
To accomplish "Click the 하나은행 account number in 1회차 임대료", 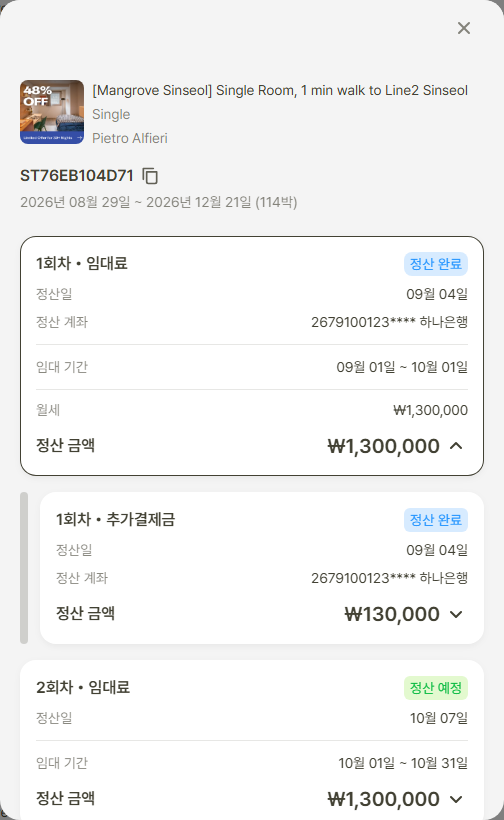I will click(389, 322).
